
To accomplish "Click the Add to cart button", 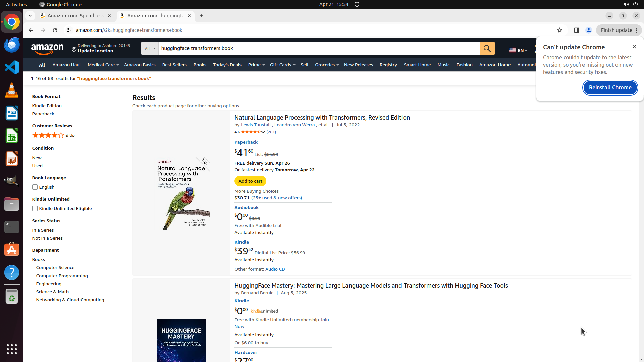I will 250,181.
